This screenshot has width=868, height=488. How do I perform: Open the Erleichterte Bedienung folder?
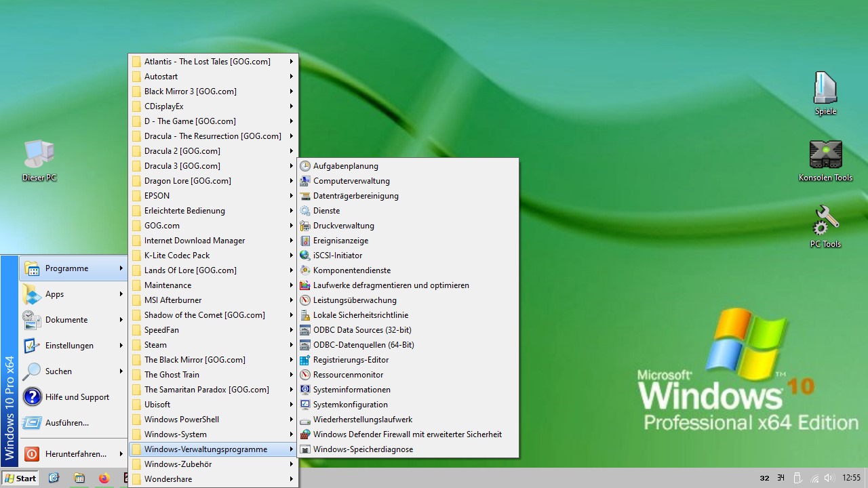tap(213, 211)
